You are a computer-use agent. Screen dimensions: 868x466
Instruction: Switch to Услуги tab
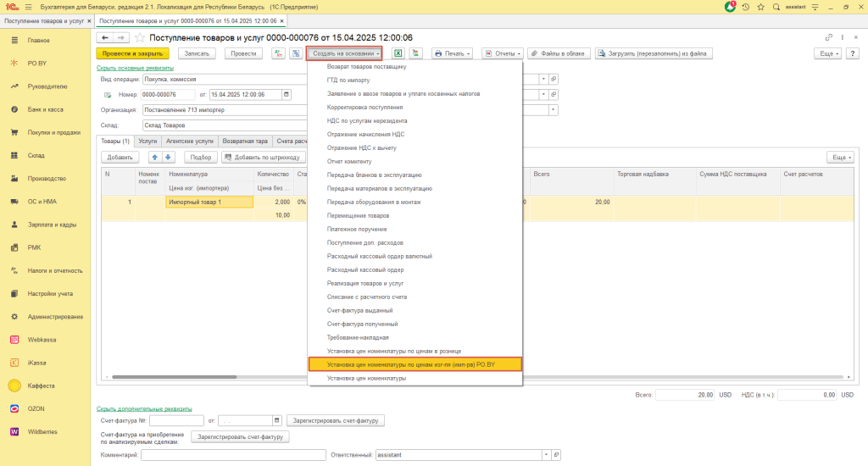[x=147, y=141]
